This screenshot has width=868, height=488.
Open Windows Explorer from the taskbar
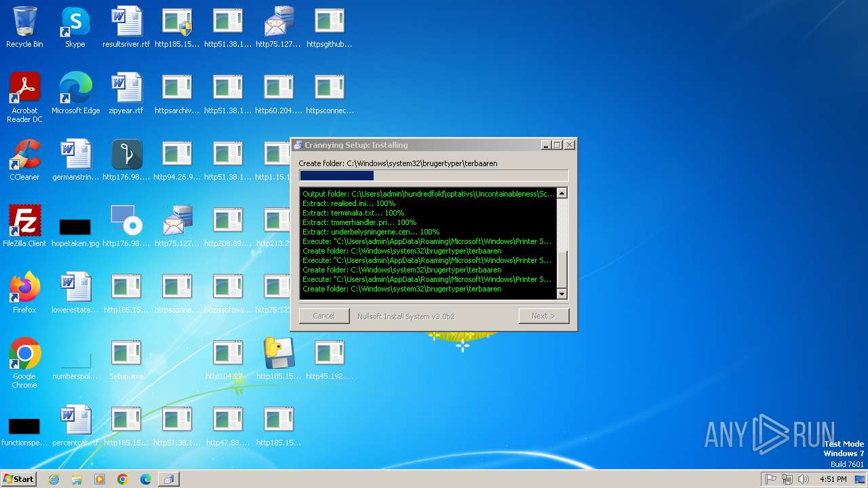tap(77, 479)
